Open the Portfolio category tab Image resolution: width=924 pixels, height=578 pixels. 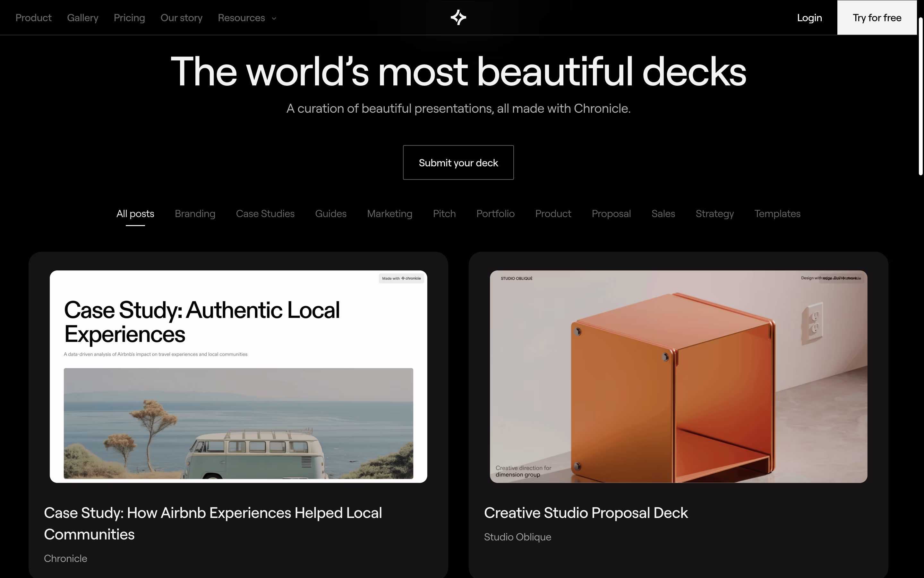tap(496, 214)
